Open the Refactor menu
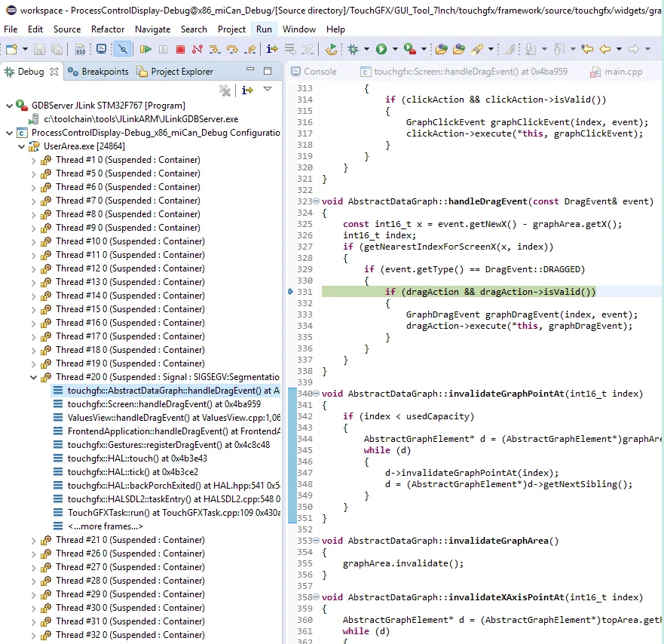 pos(108,29)
